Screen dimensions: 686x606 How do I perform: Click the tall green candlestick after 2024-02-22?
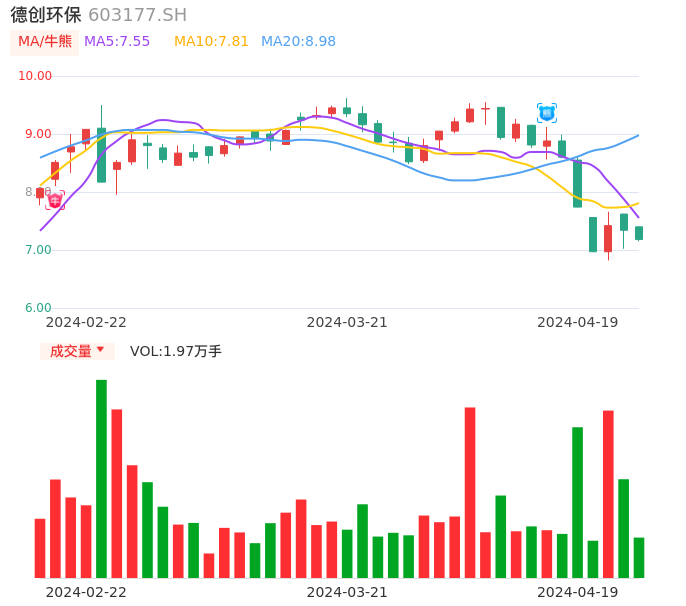tap(101, 155)
